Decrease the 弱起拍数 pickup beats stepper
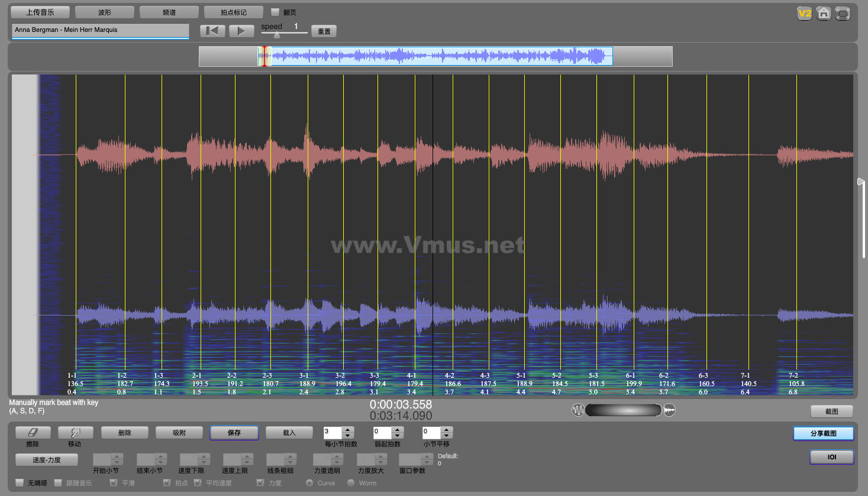868x496 pixels. 398,436
